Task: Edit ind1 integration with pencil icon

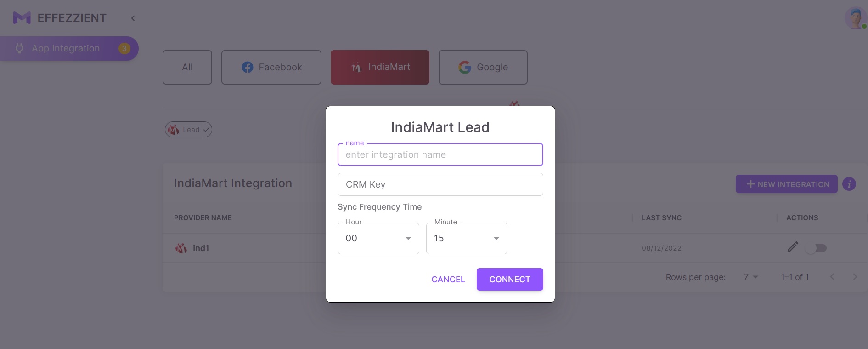Action: point(793,247)
